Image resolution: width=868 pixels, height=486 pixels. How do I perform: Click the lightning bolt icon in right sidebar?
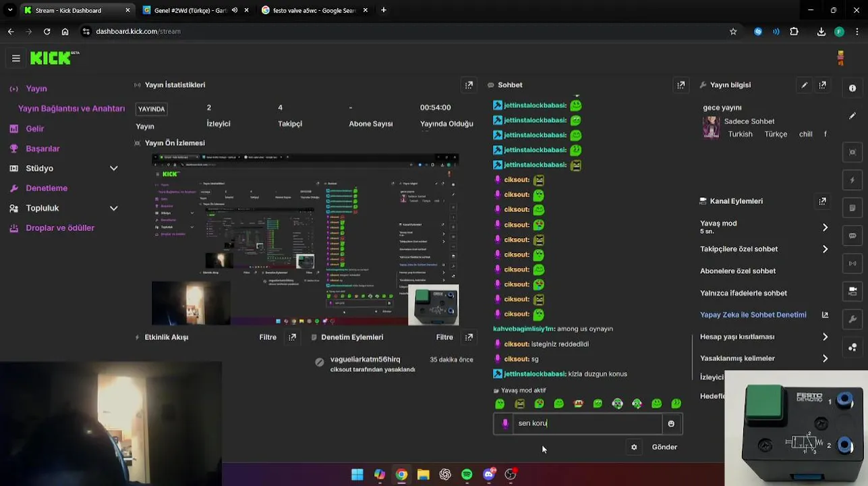point(852,180)
